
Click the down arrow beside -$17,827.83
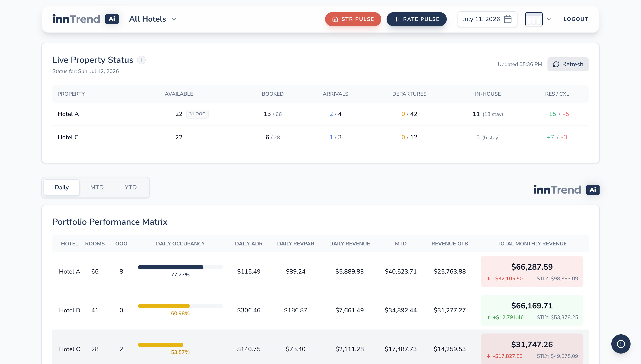click(x=489, y=356)
